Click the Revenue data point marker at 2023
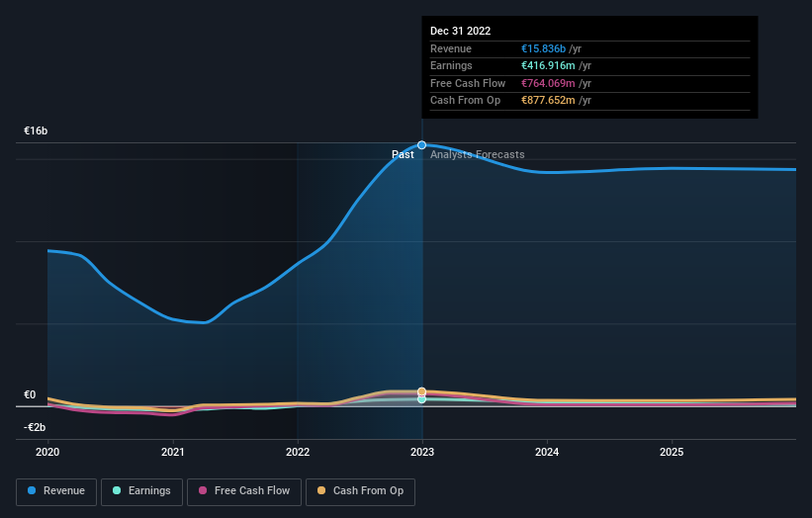Viewport: 812px width, 518px height. [422, 145]
